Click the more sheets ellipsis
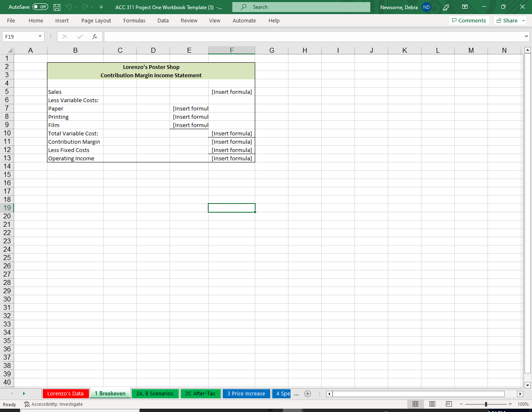The height and width of the screenshot is (412, 532). pos(296,394)
